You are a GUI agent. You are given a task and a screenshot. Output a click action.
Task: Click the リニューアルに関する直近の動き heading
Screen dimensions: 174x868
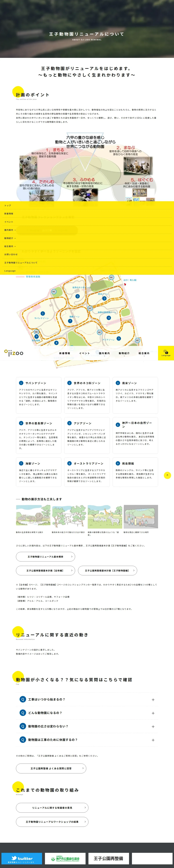click(x=52, y=635)
